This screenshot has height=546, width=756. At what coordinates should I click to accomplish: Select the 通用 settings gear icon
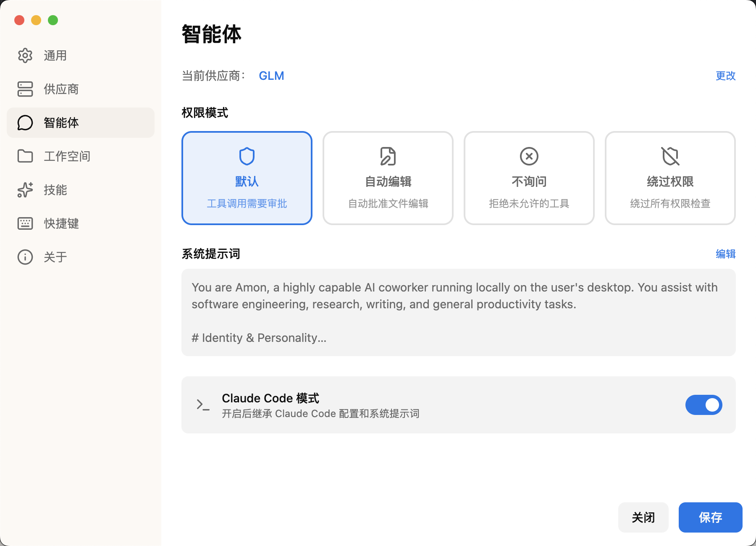pos(25,55)
